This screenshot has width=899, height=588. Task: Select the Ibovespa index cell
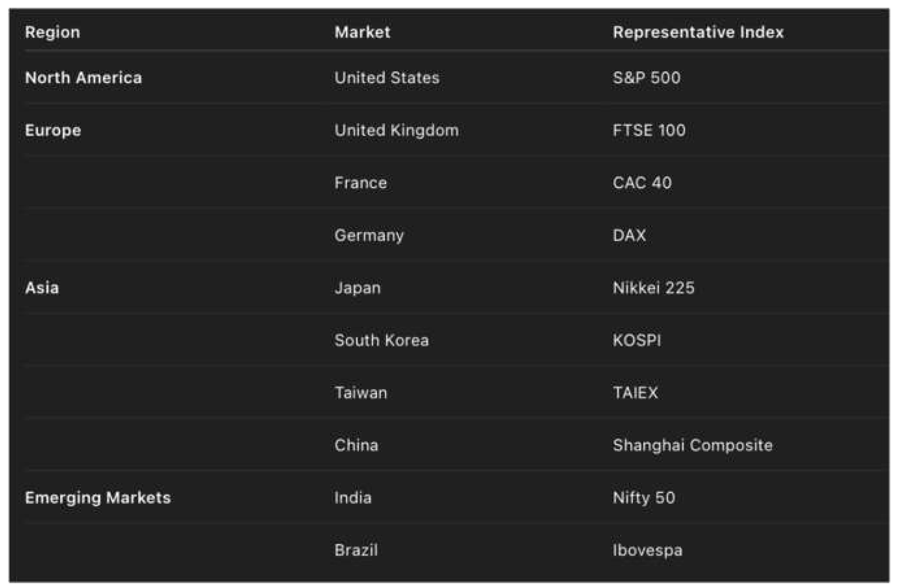pos(647,550)
